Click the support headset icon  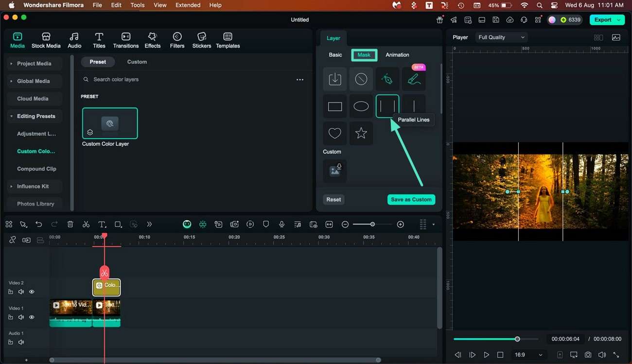[x=524, y=20]
